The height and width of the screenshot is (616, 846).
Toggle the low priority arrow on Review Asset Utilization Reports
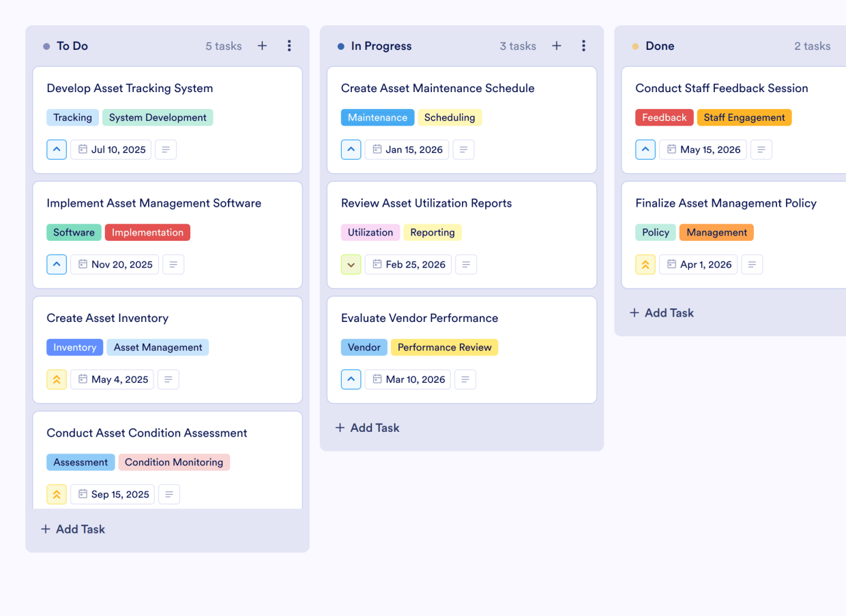click(x=351, y=264)
